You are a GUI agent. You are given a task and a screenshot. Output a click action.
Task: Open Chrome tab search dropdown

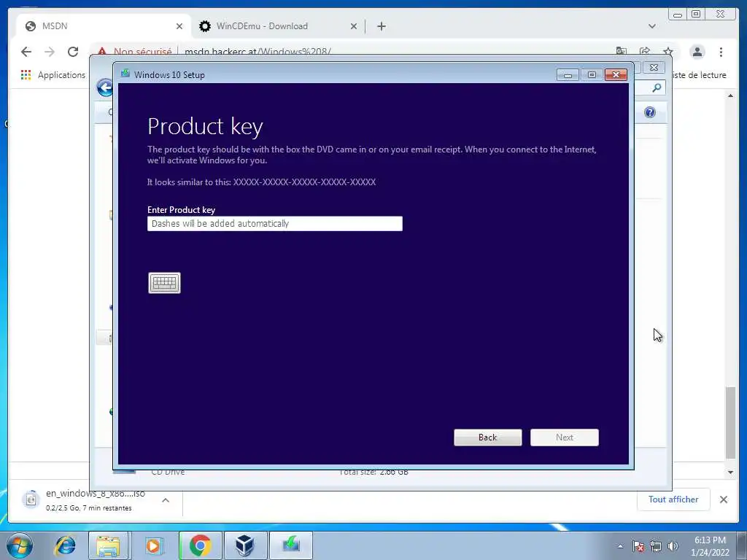tap(651, 26)
